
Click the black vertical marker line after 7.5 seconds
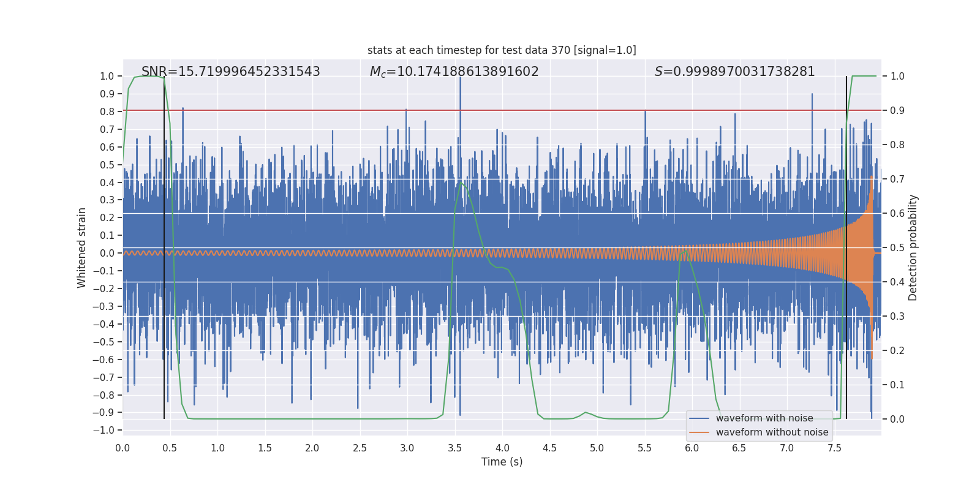click(846, 247)
